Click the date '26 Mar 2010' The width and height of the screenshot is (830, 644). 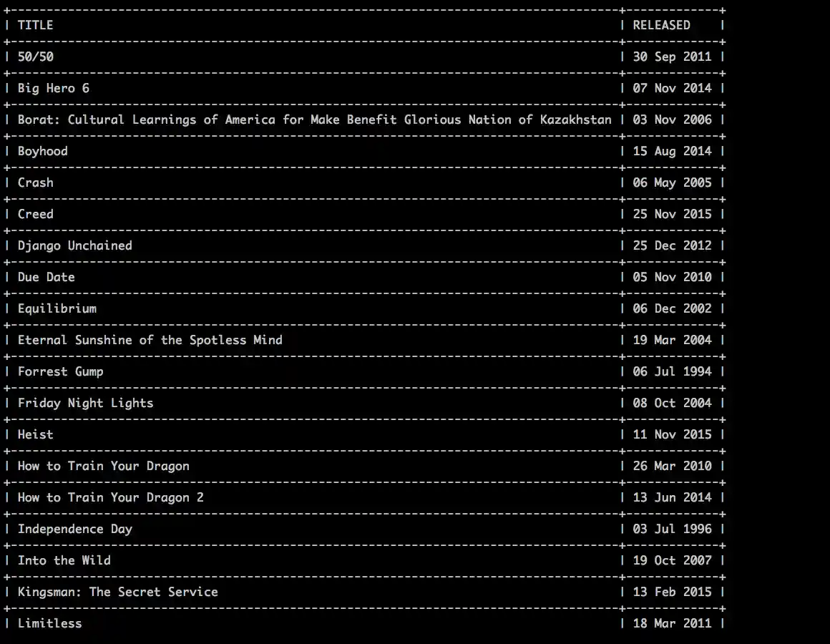tap(673, 467)
